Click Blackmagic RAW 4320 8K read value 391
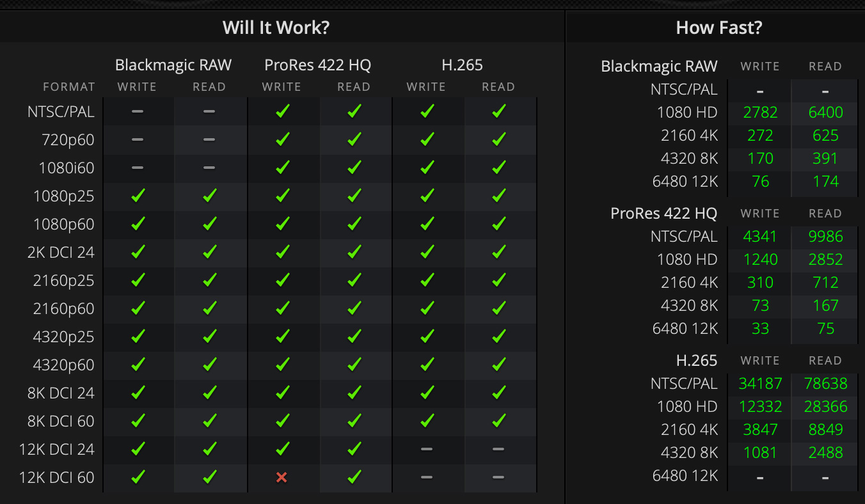Image resolution: width=865 pixels, height=504 pixels. [x=825, y=159]
